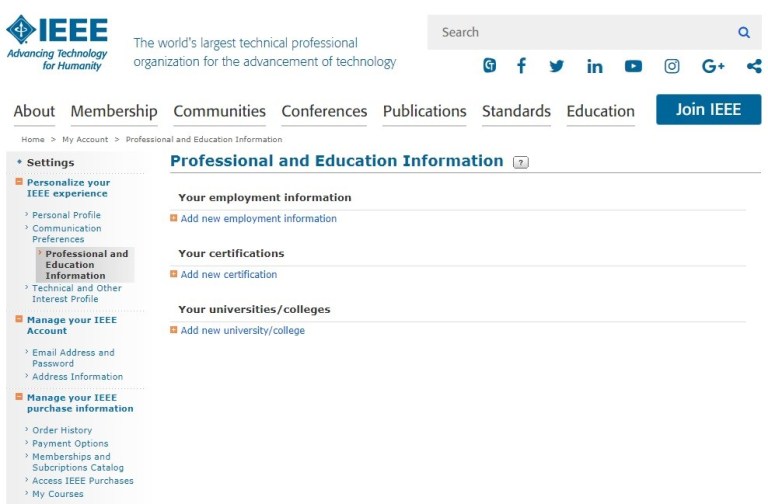Click the search magnifier icon
This screenshot has height=504, width=768.
pyautogui.click(x=744, y=33)
